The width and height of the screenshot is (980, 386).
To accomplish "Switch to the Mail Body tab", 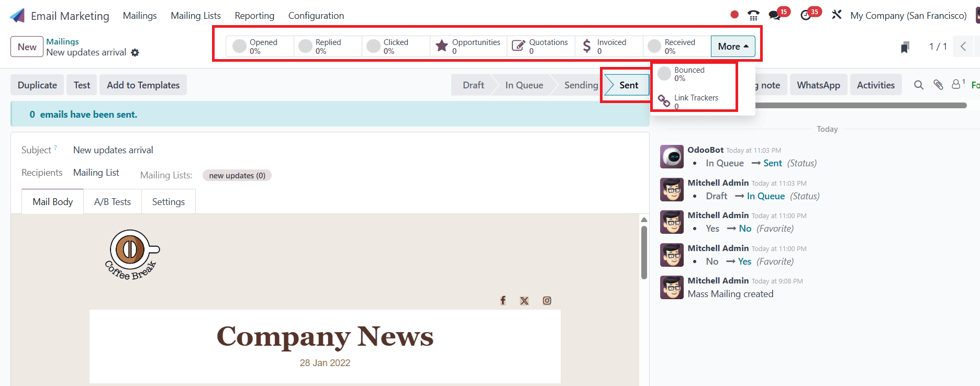I will [53, 201].
